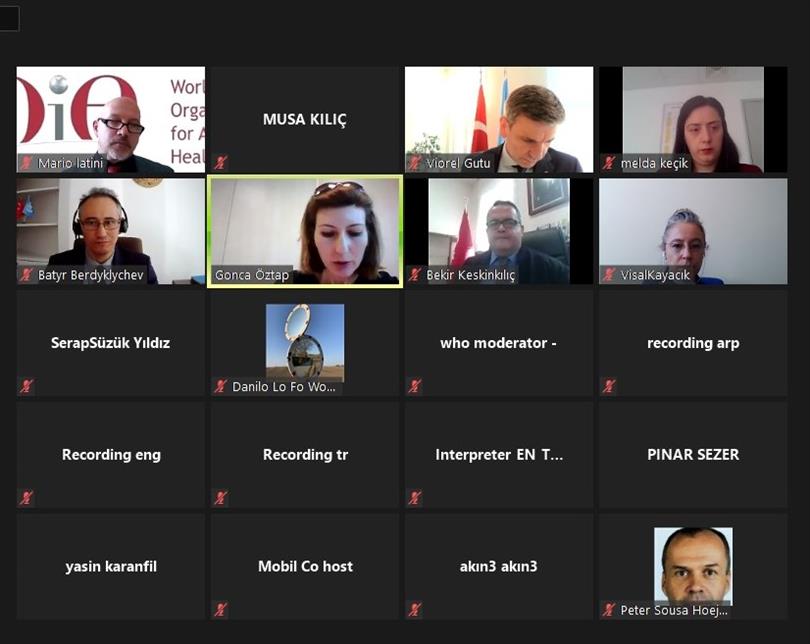Select Bekir Keskinkılıç video tile
Viewport: 810px width, 644px height.
point(499,231)
